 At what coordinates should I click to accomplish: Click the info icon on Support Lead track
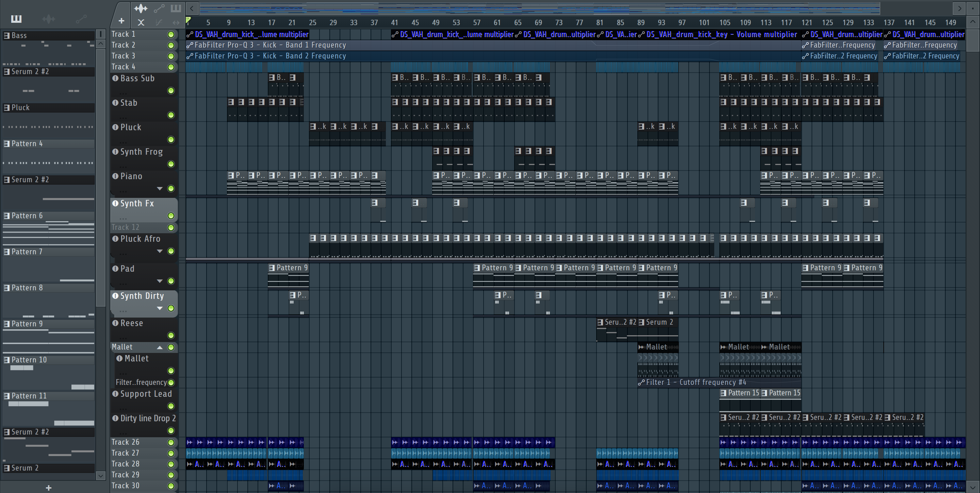pyautogui.click(x=115, y=394)
